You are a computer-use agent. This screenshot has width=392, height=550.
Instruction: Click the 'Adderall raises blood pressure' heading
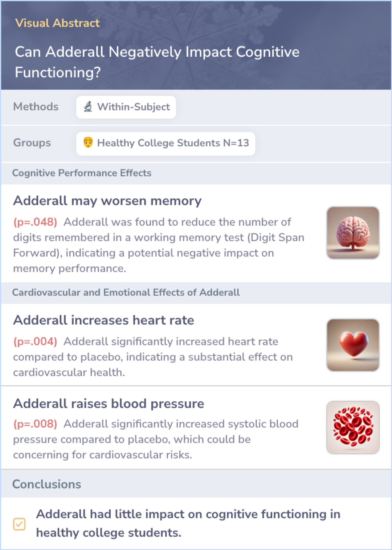[109, 404]
